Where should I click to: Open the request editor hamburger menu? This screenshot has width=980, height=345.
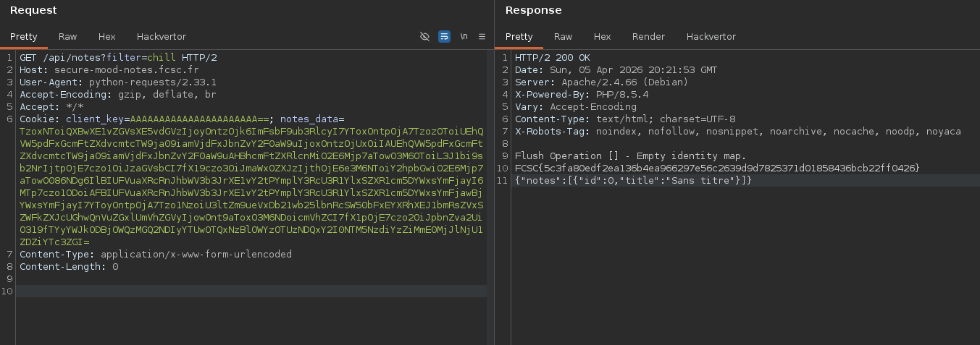(x=482, y=36)
